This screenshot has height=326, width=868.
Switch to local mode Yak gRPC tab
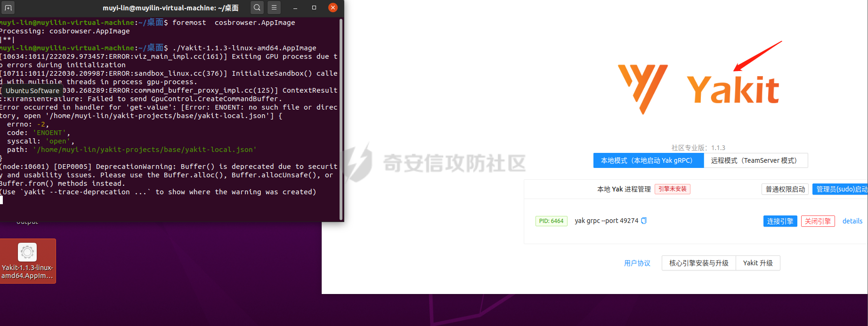click(x=648, y=160)
